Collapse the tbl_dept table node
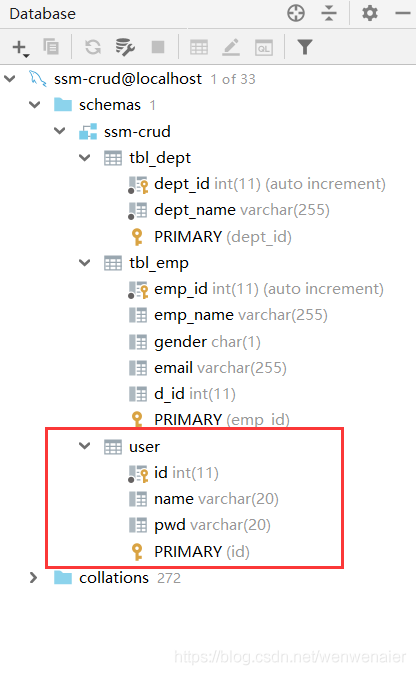Screen dimensions: 416x675 (x=85, y=158)
